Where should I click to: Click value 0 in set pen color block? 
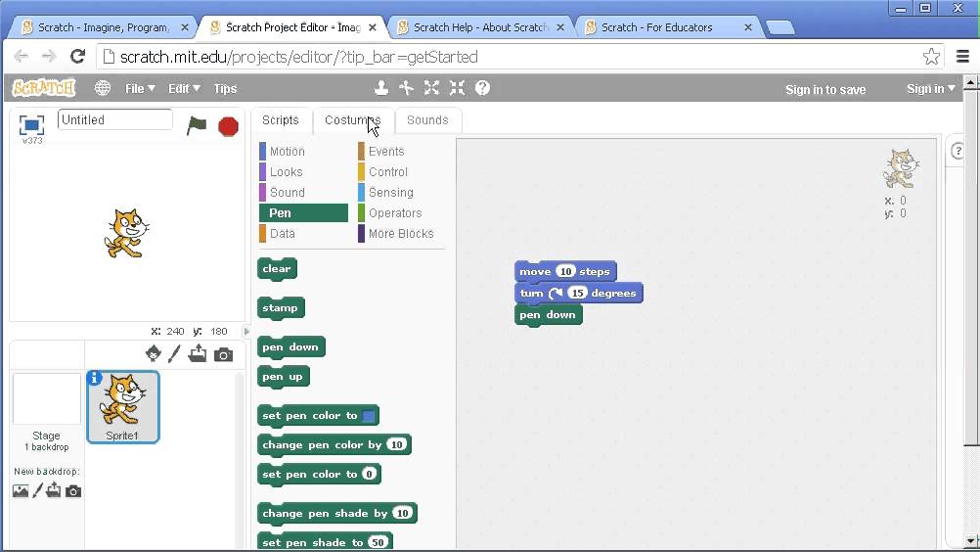tap(370, 475)
